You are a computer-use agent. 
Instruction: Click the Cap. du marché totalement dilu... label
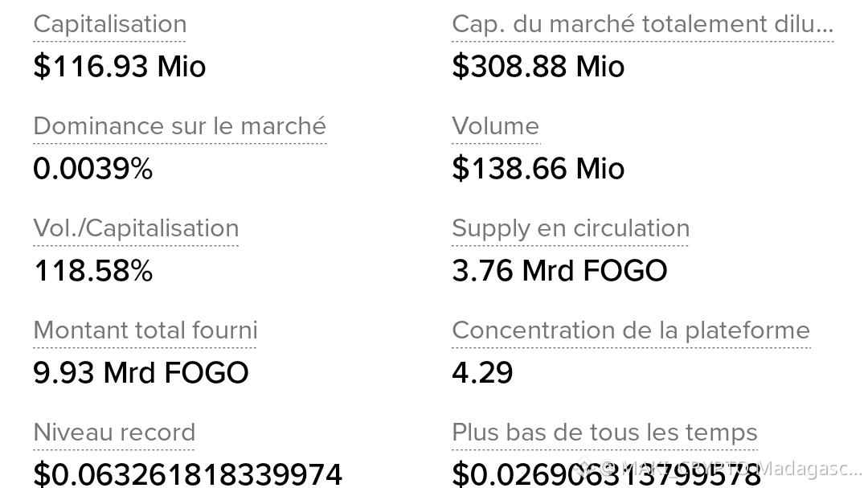pyautogui.click(x=643, y=25)
